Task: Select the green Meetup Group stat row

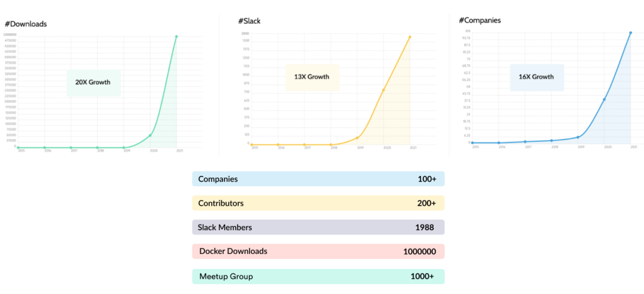Action: tap(318, 276)
